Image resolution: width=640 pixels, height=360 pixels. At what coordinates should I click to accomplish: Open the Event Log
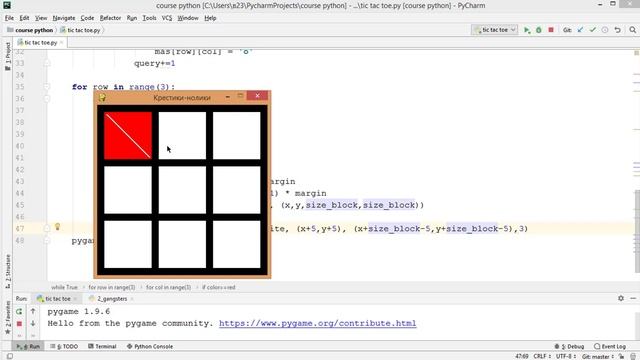(610, 347)
